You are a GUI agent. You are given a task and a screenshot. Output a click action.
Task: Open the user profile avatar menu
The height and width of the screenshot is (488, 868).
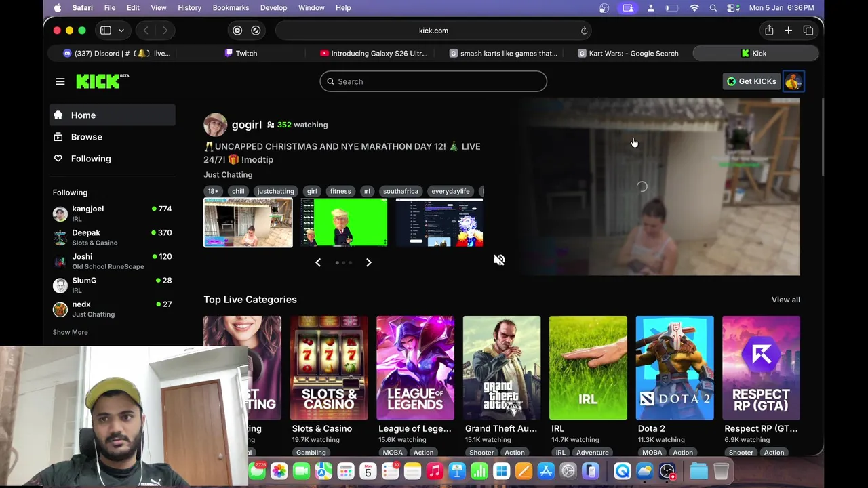[x=793, y=81]
